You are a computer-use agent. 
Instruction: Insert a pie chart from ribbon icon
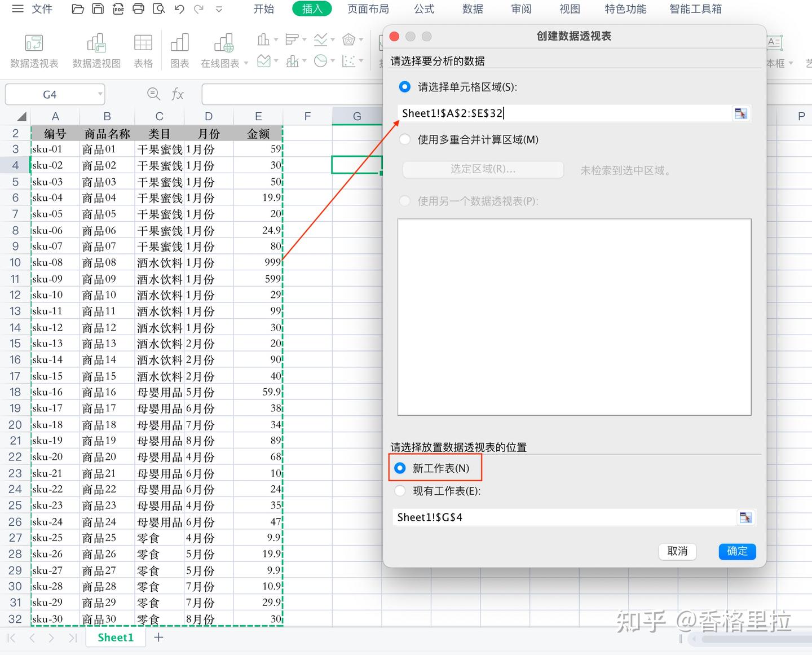[x=320, y=61]
